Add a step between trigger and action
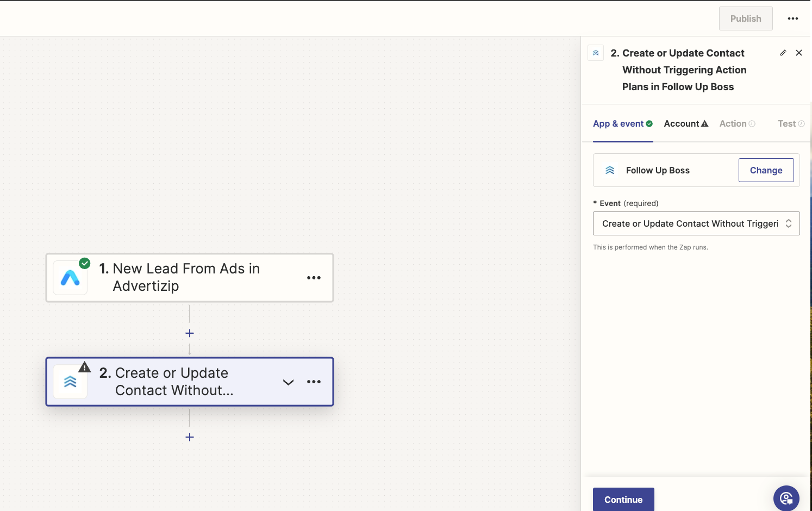The height and width of the screenshot is (511, 812). pyautogui.click(x=190, y=333)
